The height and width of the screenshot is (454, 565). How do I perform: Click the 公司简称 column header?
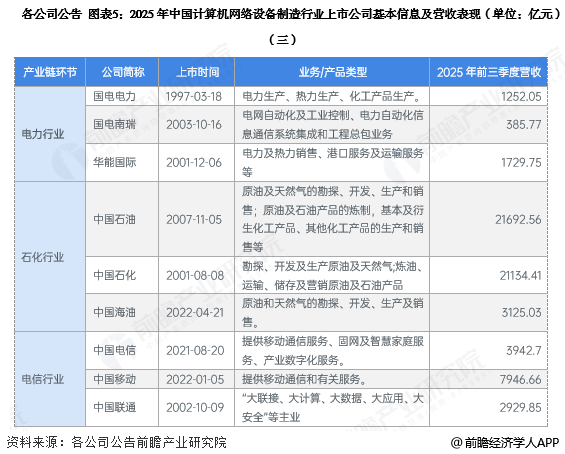click(122, 72)
